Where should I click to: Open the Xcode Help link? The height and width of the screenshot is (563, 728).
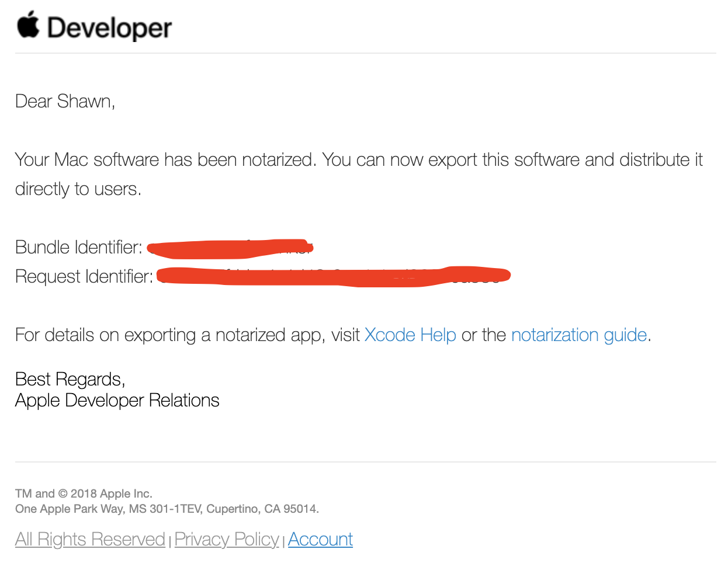(x=410, y=335)
